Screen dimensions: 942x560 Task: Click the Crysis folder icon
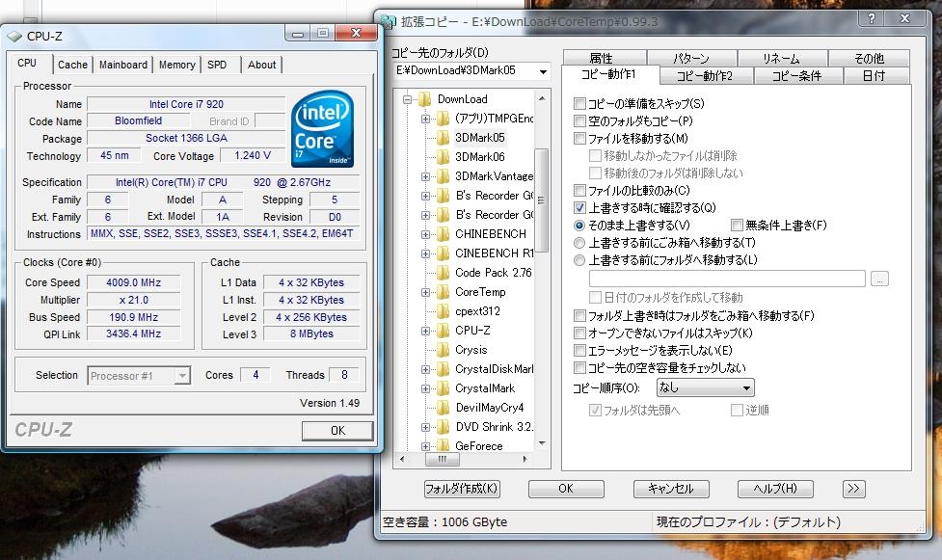(x=443, y=350)
